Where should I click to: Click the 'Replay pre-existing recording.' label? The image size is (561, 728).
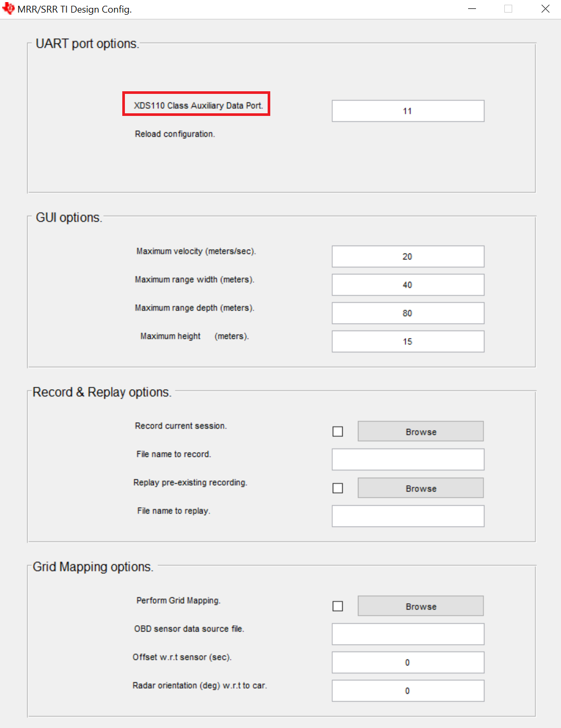point(190,483)
